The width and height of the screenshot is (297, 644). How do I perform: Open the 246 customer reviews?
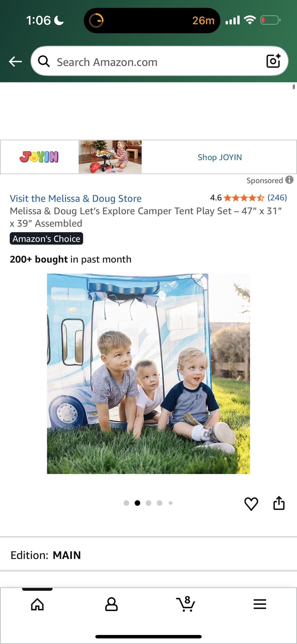click(277, 198)
